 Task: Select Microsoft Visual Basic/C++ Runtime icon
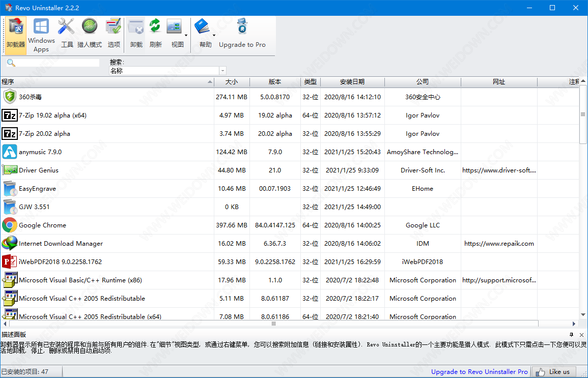tap(10, 280)
